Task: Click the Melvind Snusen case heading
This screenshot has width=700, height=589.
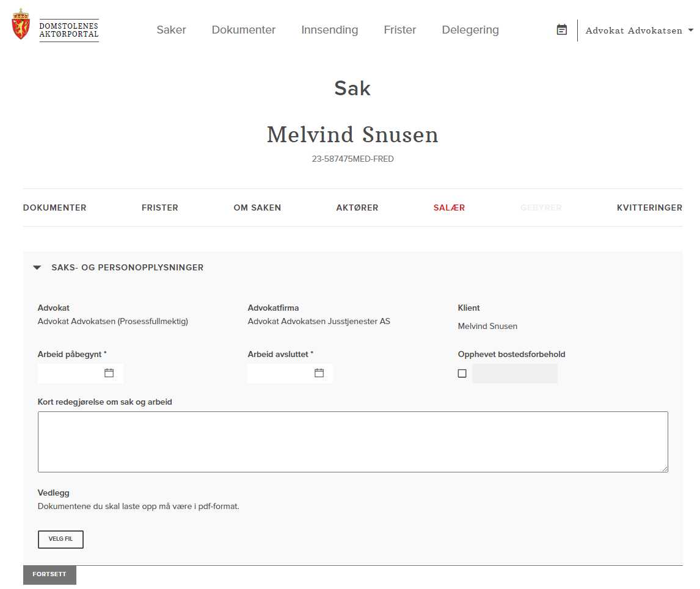Action: (x=352, y=135)
